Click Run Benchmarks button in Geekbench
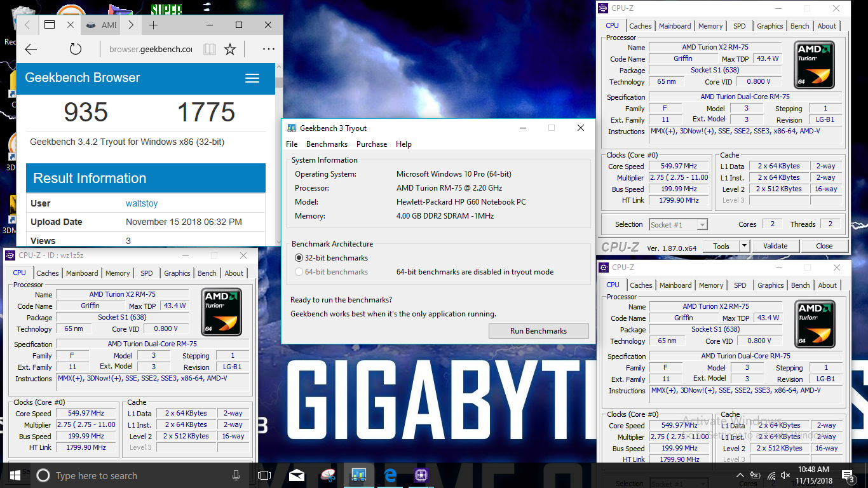Screen dimensions: 868x488 (x=538, y=331)
